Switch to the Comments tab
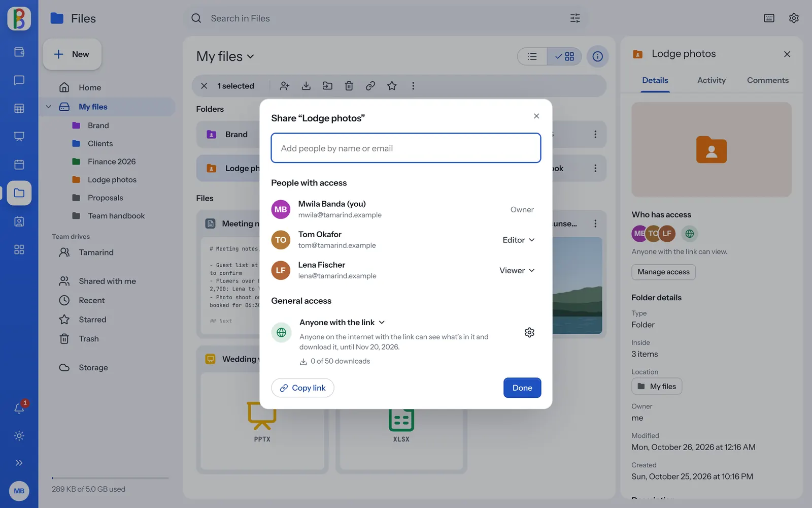This screenshot has height=508, width=812. click(x=767, y=80)
